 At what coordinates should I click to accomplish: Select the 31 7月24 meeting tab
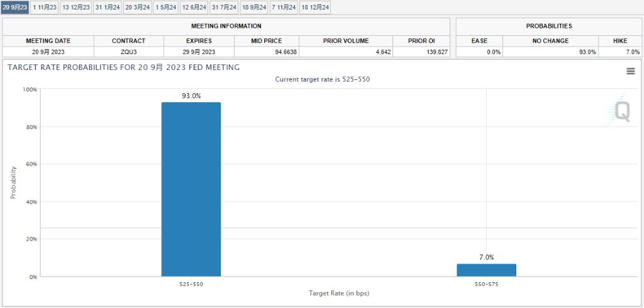click(224, 8)
